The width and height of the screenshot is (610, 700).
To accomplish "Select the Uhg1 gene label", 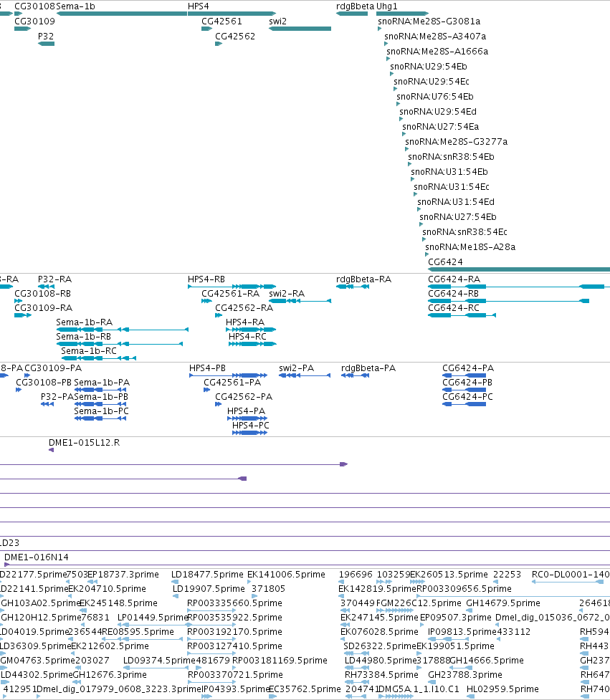I will coord(387,6).
